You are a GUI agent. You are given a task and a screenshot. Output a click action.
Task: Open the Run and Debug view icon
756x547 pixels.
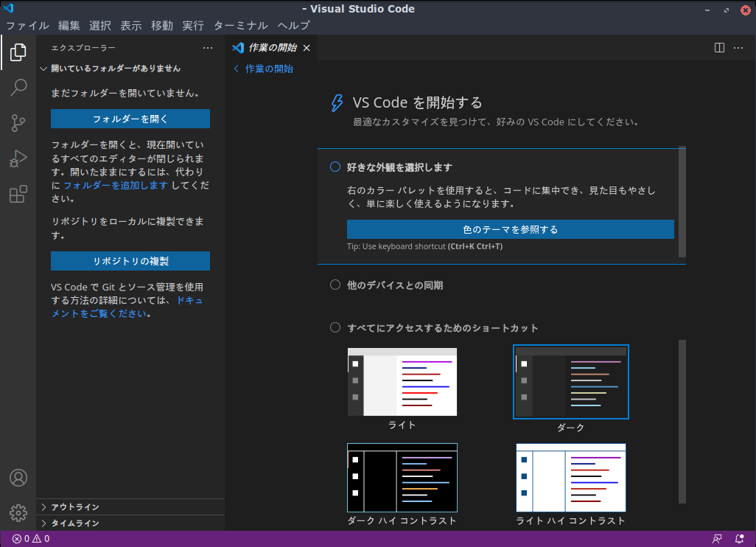click(18, 158)
